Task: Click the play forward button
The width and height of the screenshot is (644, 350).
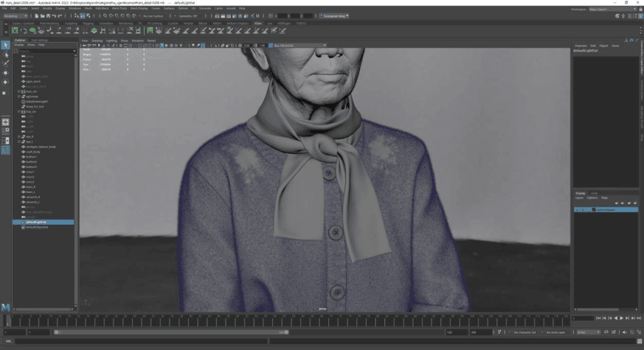Action: click(x=621, y=318)
